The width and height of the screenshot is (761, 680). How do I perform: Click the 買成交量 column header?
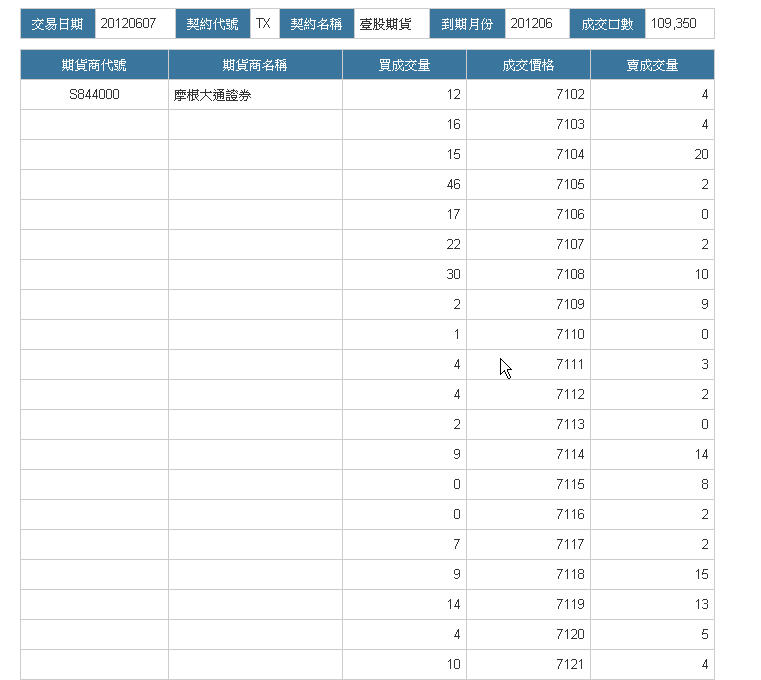coord(404,65)
